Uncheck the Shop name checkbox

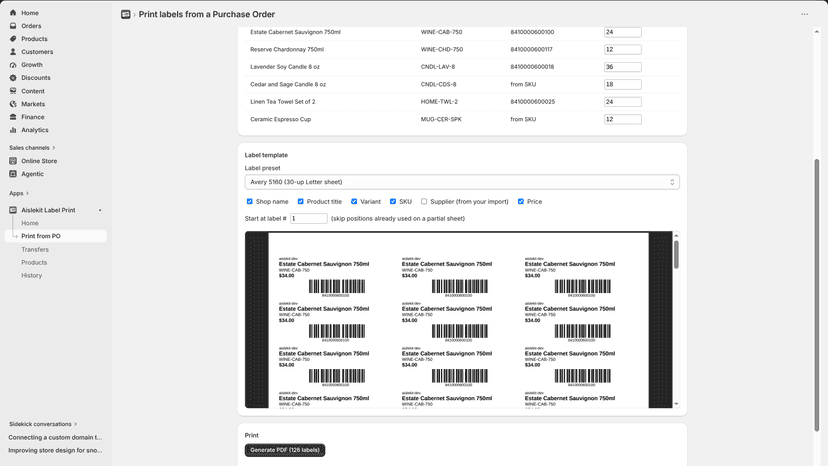point(250,201)
